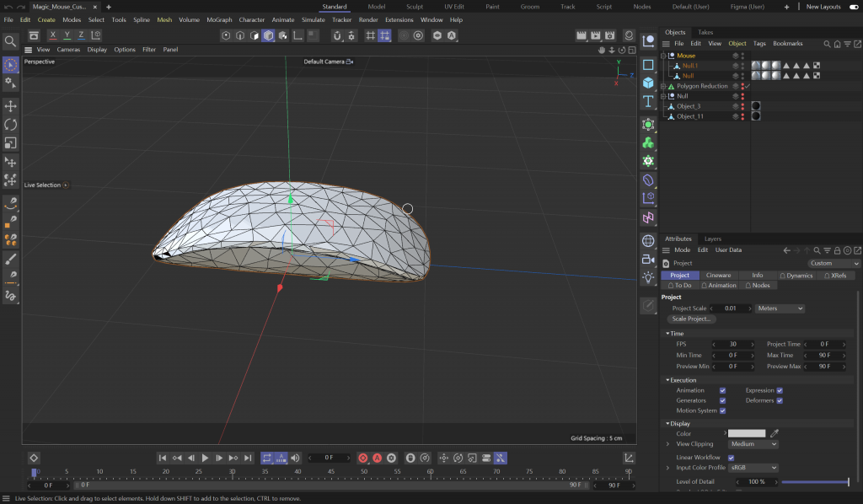
Task: Click the Level of Detail slider
Action: tap(815, 482)
